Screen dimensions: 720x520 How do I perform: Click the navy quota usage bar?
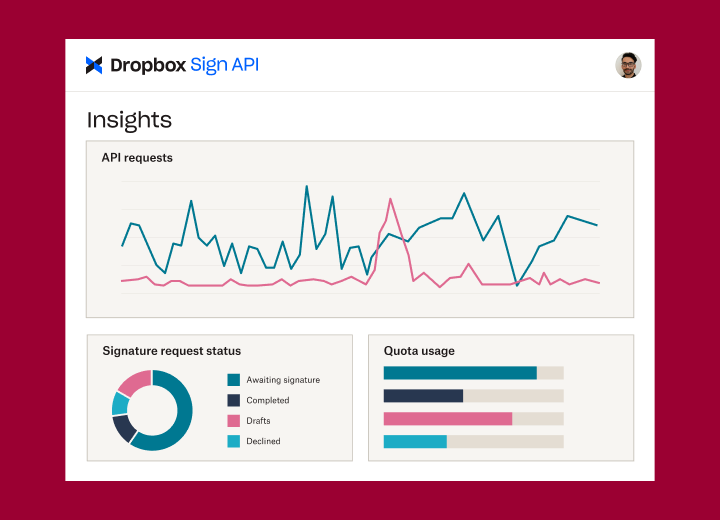coord(423,396)
